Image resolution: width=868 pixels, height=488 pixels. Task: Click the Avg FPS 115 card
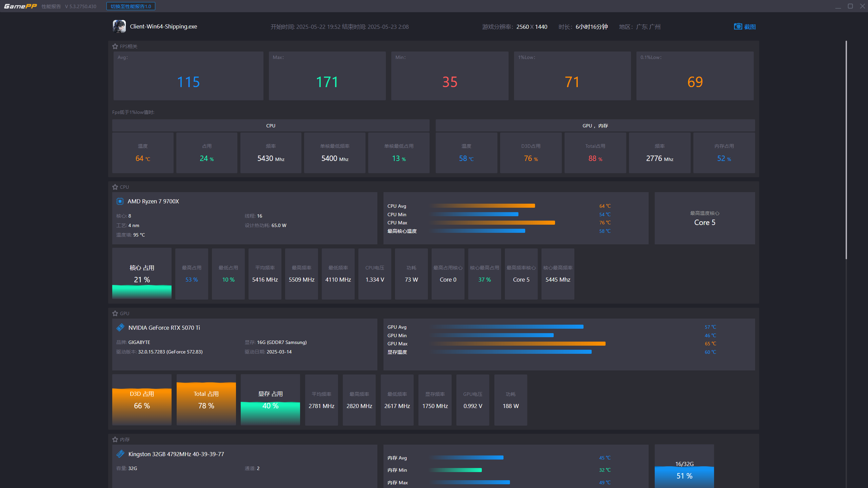[188, 76]
